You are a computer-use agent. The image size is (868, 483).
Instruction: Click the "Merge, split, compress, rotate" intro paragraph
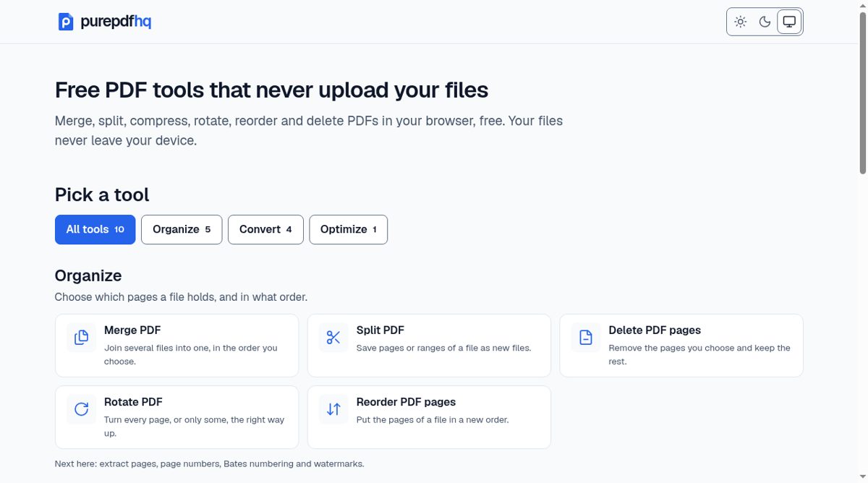[309, 130]
